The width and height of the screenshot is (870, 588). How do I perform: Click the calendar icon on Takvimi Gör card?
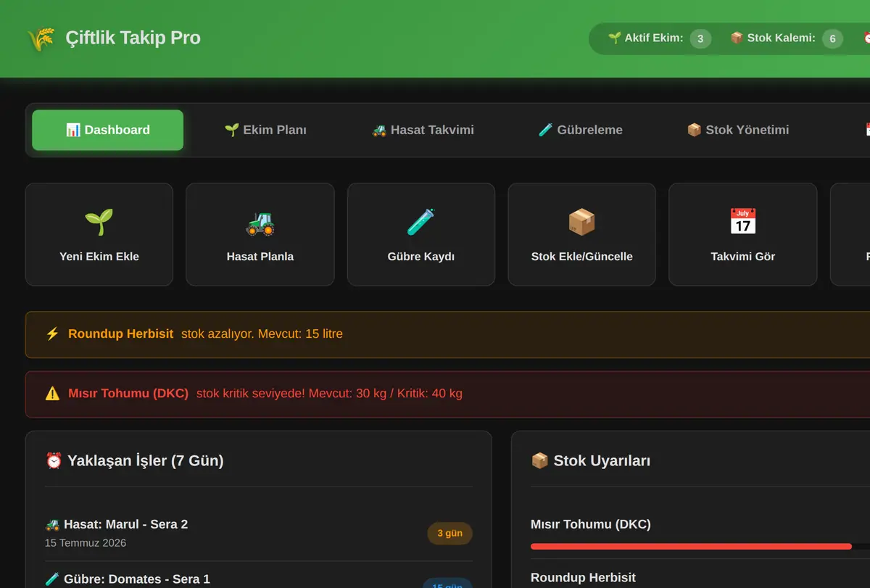coord(743,222)
